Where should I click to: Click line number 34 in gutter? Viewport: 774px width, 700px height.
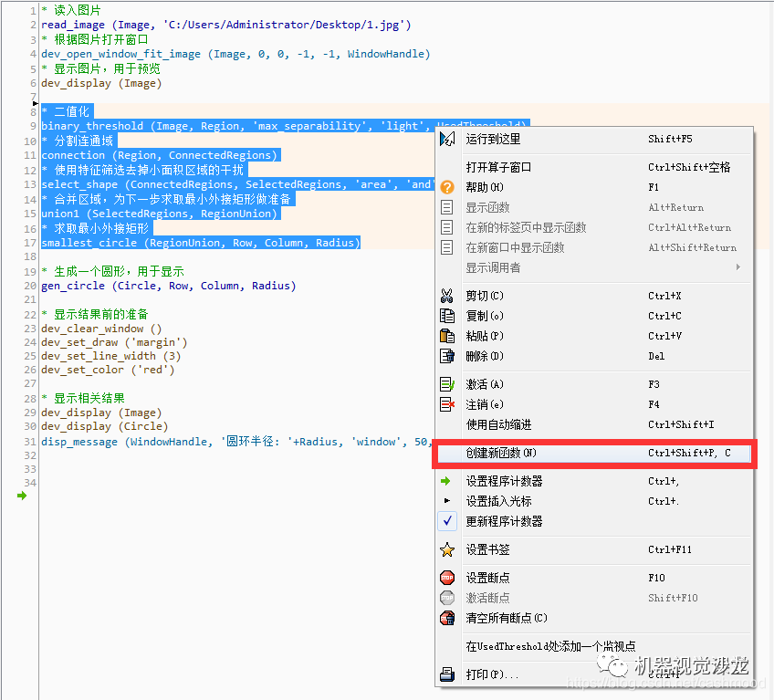tap(30, 483)
